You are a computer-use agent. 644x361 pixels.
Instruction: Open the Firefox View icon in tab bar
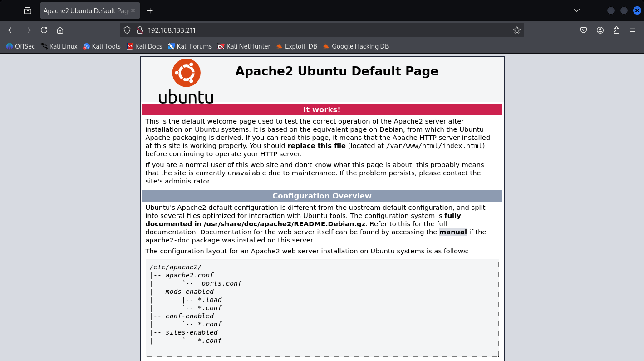pos(28,10)
